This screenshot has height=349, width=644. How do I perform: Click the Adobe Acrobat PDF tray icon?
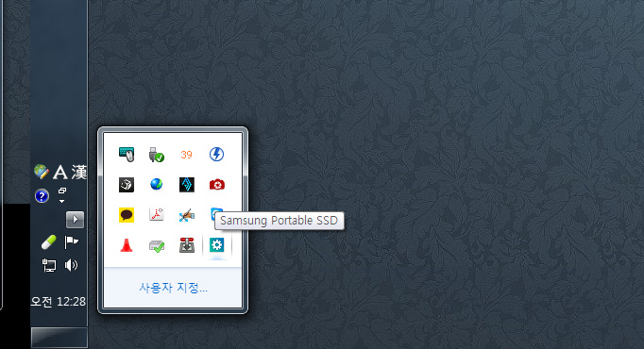pyautogui.click(x=157, y=214)
